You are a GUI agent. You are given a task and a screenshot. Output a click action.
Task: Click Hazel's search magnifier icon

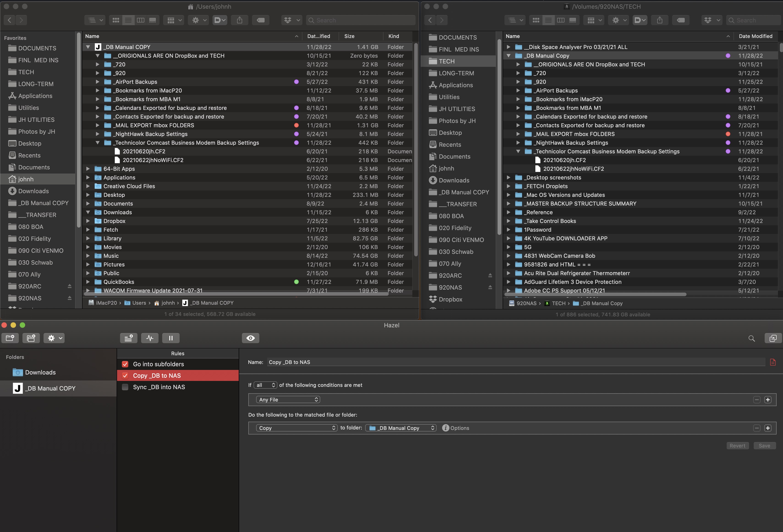pos(751,338)
